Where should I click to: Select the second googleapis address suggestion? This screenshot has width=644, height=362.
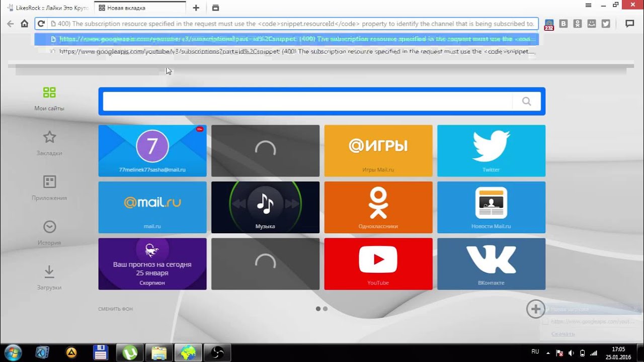pos(286,51)
